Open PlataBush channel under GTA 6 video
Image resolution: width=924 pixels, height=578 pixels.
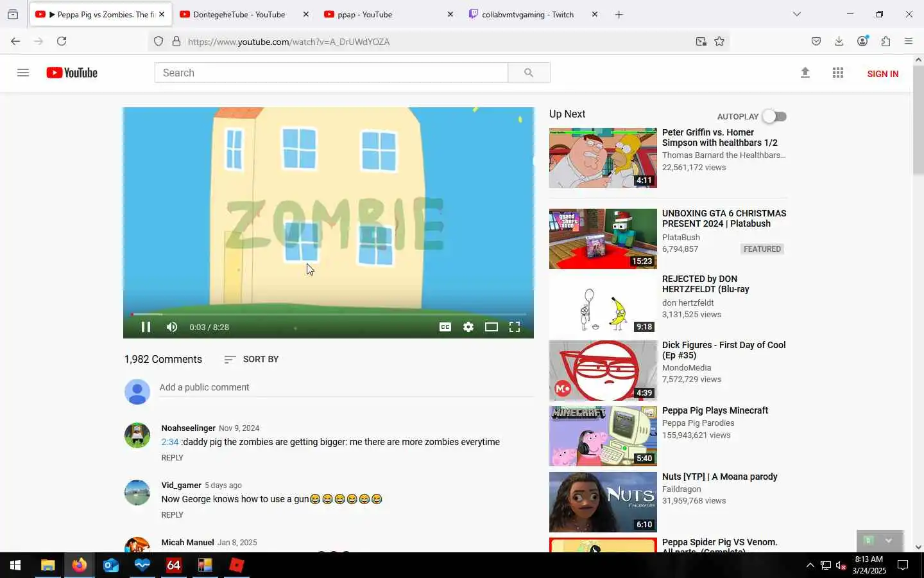tap(681, 237)
